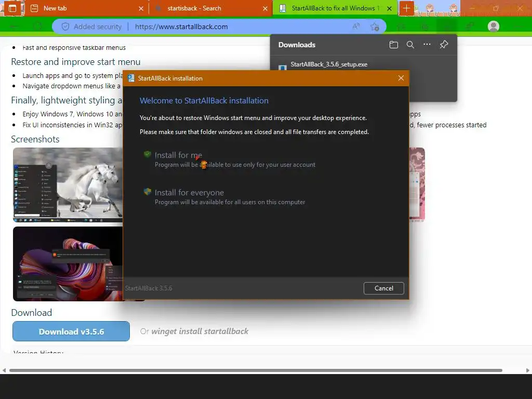
Task: Add this page to favorites star icon
Action: [x=375, y=26]
